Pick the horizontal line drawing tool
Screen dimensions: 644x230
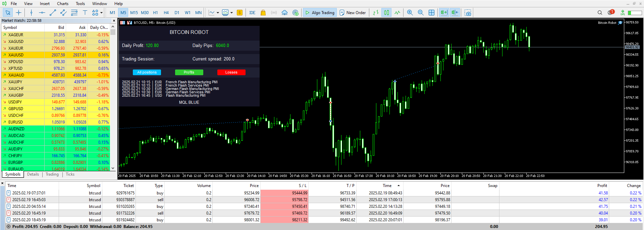click(x=42, y=13)
